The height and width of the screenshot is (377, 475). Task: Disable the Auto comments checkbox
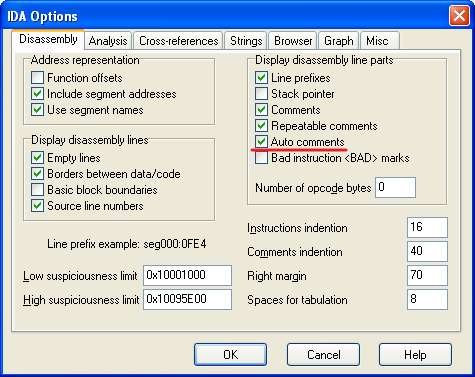tap(261, 142)
